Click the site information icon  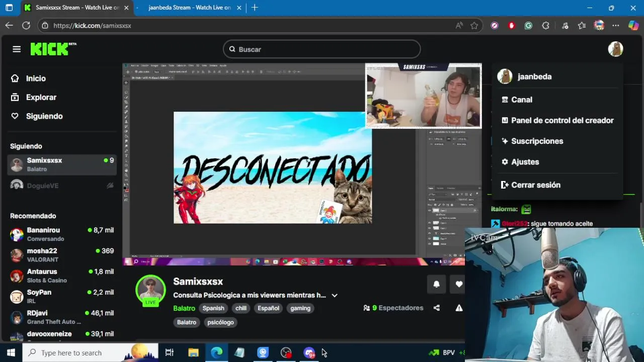tap(45, 25)
